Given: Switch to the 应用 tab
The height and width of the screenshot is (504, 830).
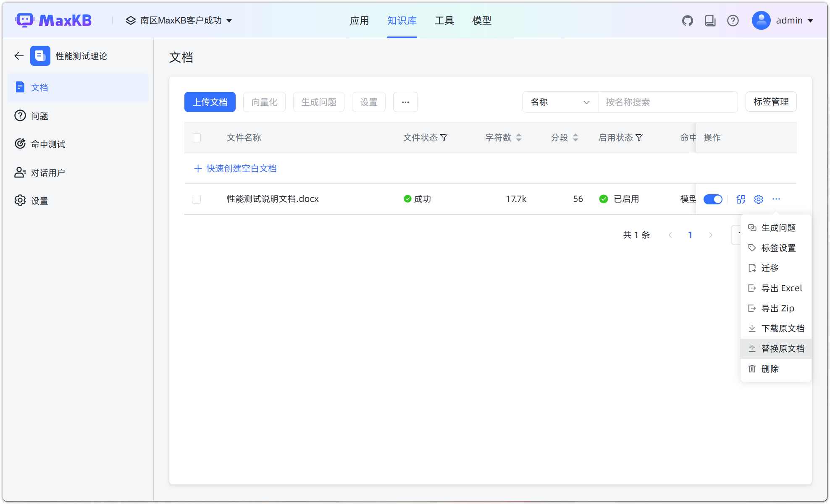Looking at the screenshot, I should (x=360, y=20).
